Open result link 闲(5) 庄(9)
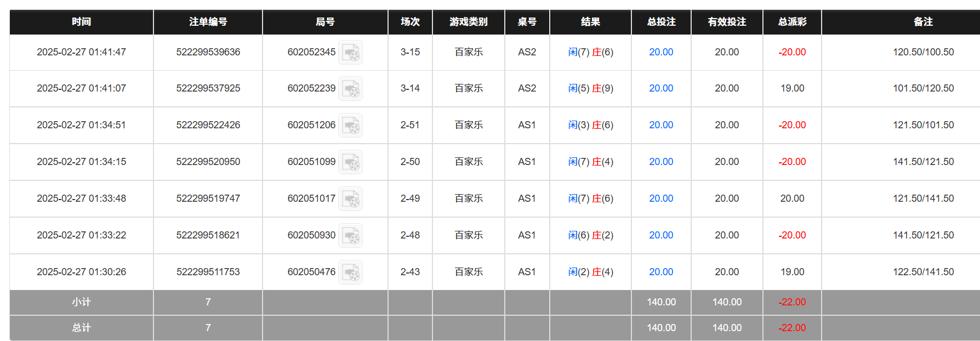The image size is (980, 341). tap(590, 88)
